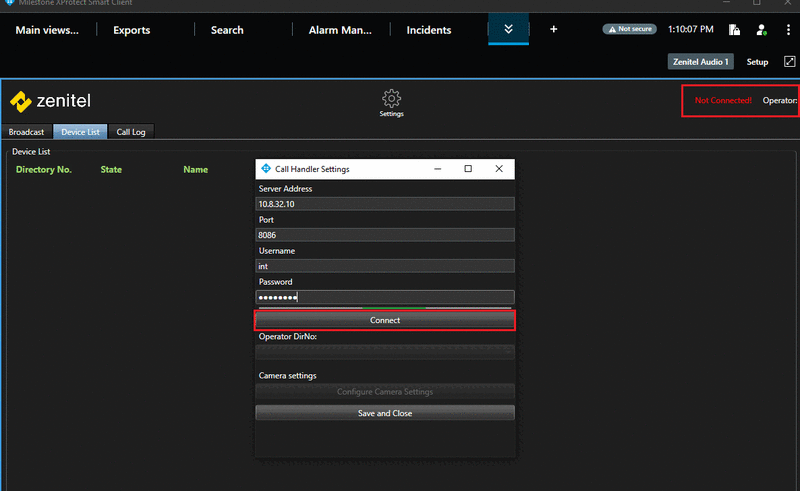
Task: Click the double-chevron more tabs icon
Action: tap(508, 29)
